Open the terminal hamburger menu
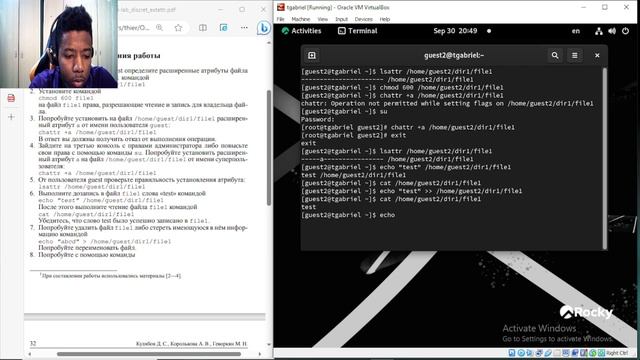 [574, 55]
